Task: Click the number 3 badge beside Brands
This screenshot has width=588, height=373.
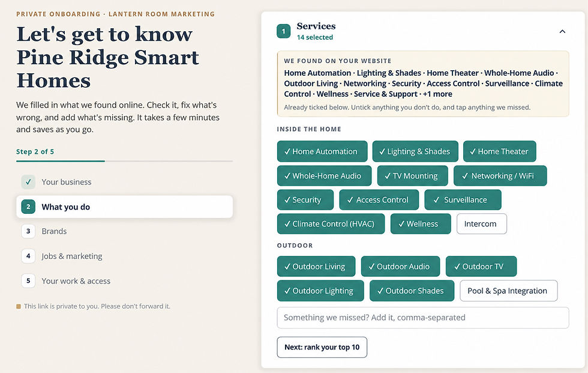Action: tap(28, 231)
